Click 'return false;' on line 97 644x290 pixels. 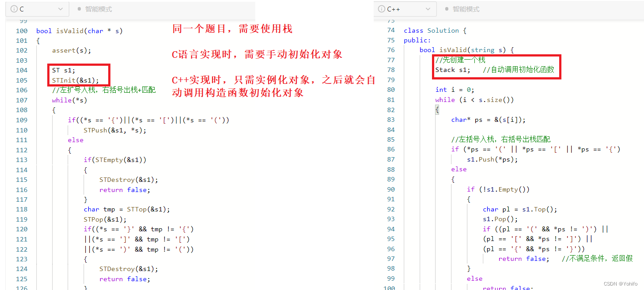point(524,259)
